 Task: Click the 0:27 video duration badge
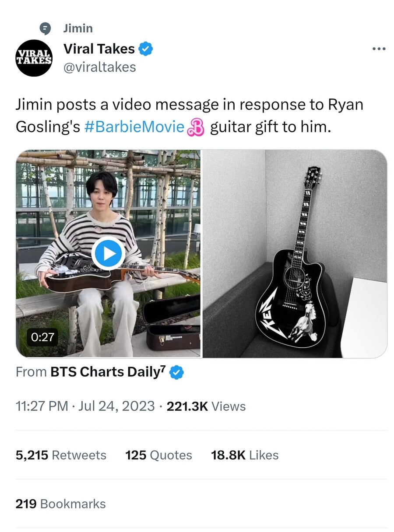[x=42, y=337]
